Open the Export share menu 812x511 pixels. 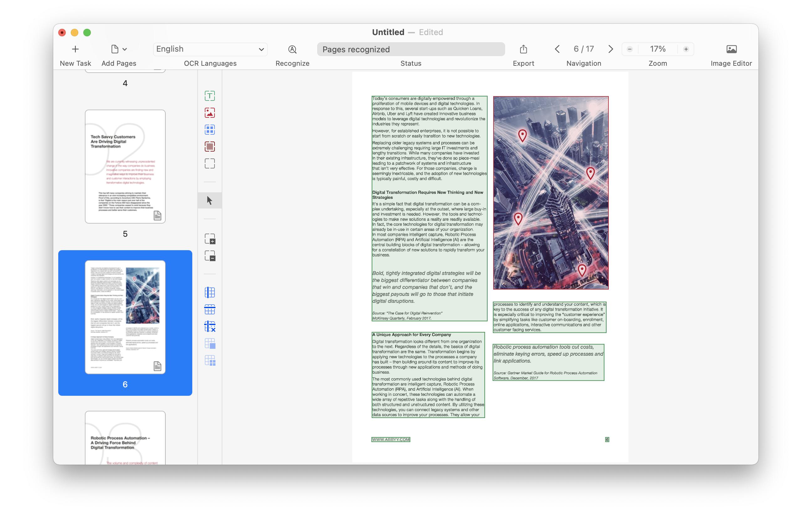pyautogui.click(x=523, y=49)
